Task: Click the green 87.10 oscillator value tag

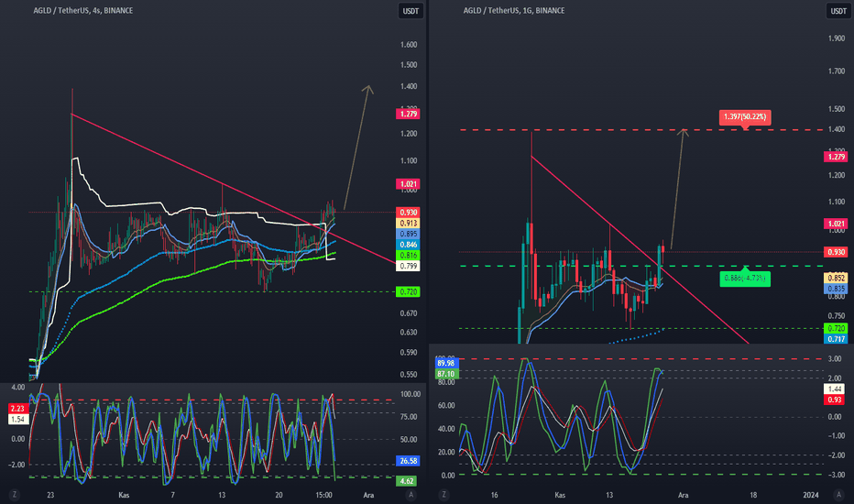Action: click(x=446, y=374)
